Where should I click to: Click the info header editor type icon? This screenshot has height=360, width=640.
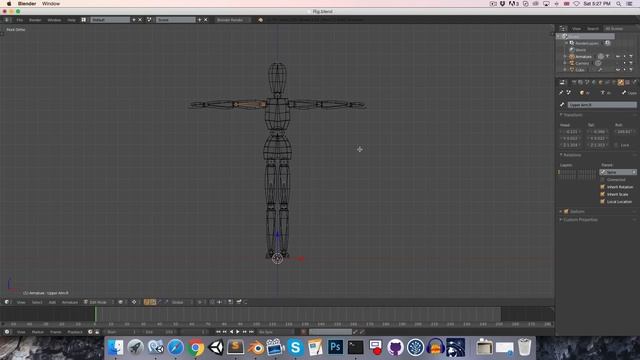(7, 20)
